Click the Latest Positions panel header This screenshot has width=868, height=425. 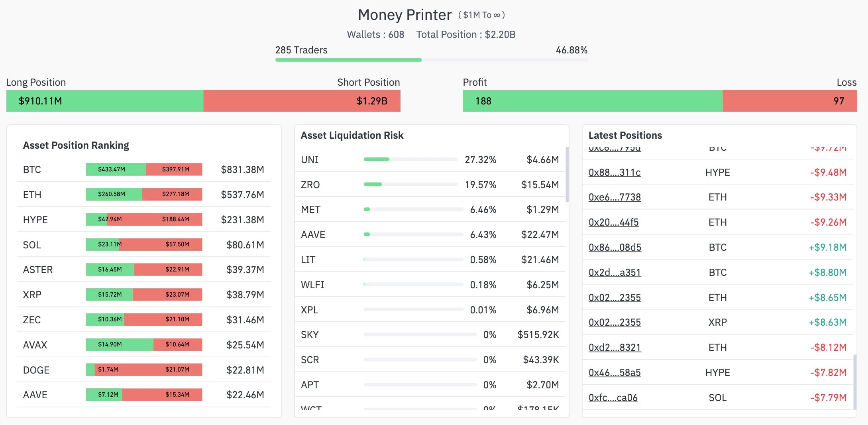(624, 135)
